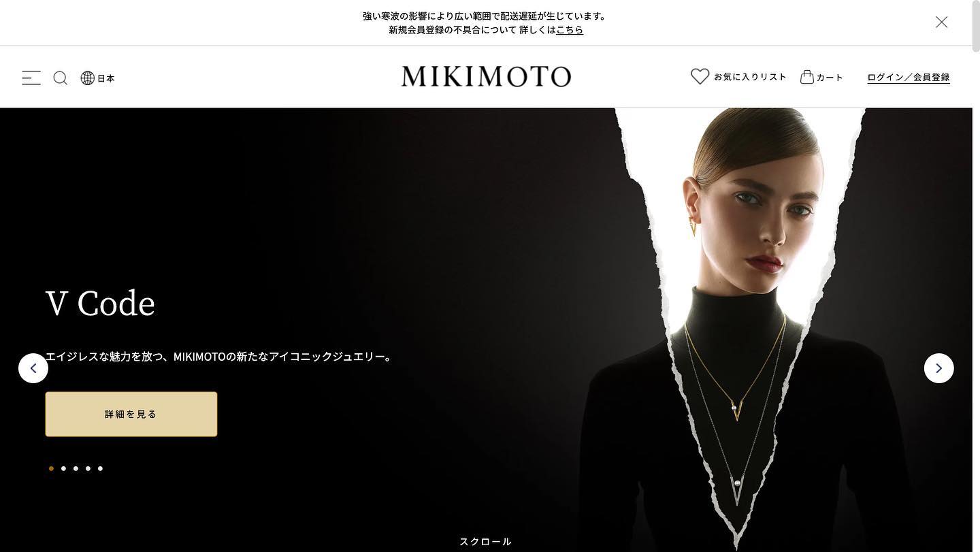Image resolution: width=980 pixels, height=552 pixels.
Task: Advance to next carousel slide
Action: tap(938, 368)
